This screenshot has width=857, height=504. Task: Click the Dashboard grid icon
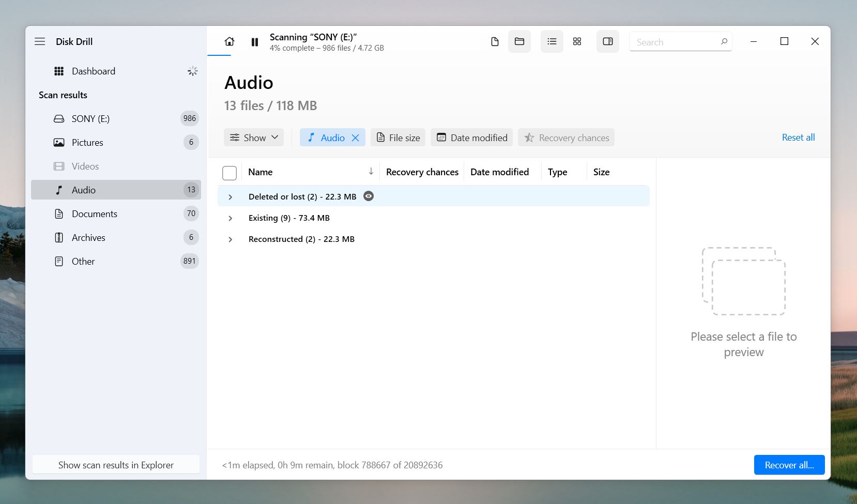[59, 71]
